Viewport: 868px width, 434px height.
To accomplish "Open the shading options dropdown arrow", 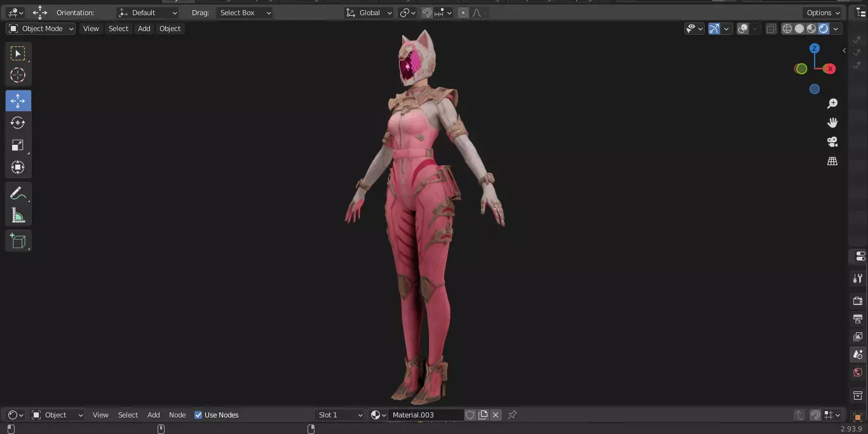I will [836, 29].
